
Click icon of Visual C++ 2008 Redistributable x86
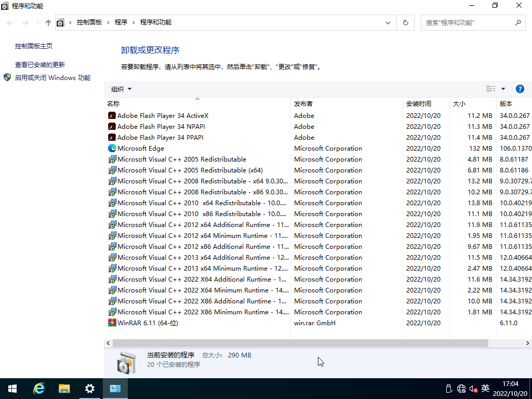point(112,192)
